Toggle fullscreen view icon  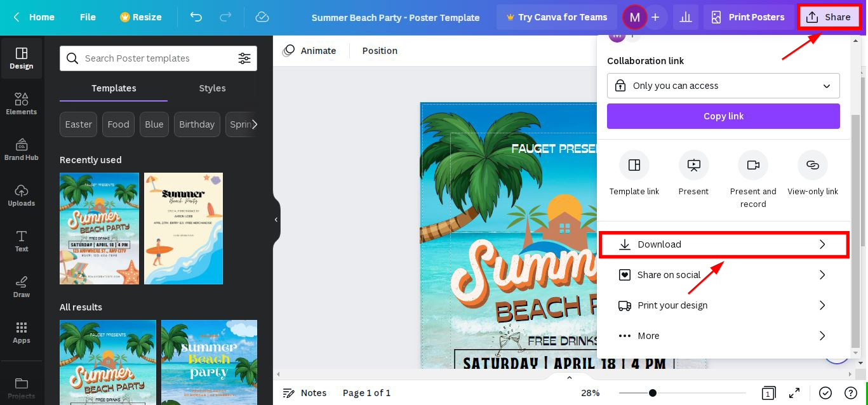click(x=794, y=393)
